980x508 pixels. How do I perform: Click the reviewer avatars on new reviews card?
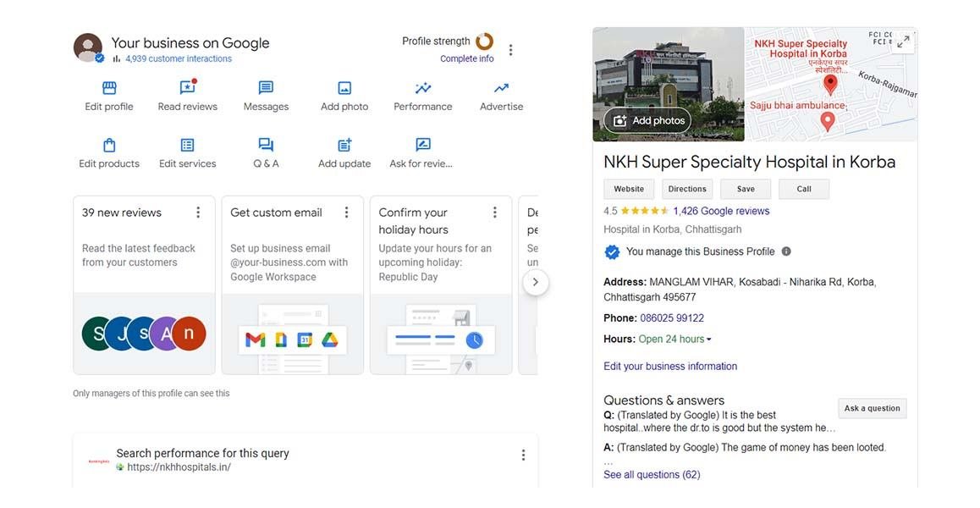click(x=144, y=334)
